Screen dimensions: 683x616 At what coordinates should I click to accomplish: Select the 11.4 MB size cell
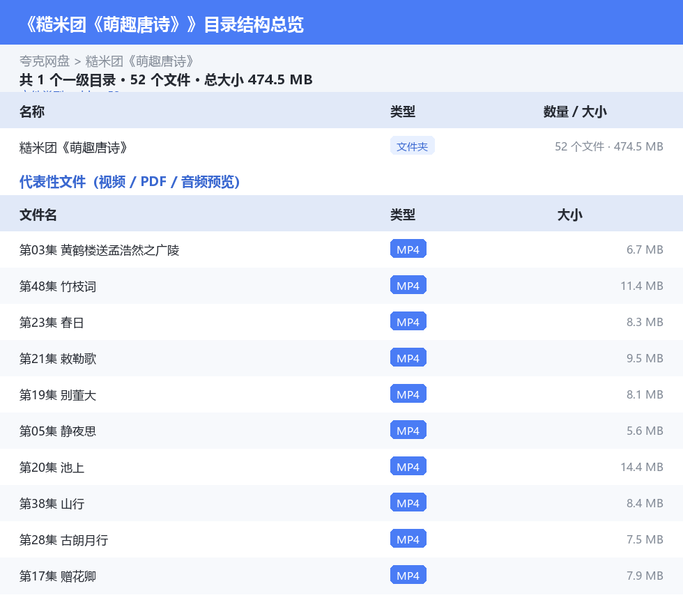(642, 286)
